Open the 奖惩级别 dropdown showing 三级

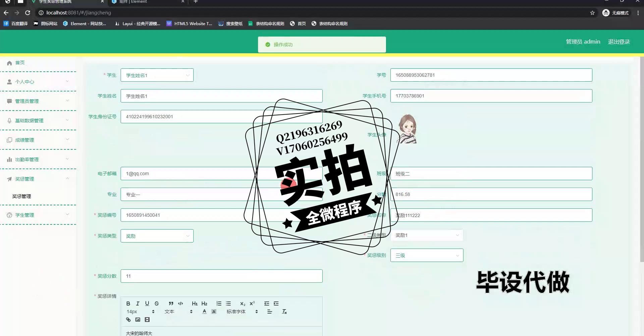pyautogui.click(x=427, y=255)
